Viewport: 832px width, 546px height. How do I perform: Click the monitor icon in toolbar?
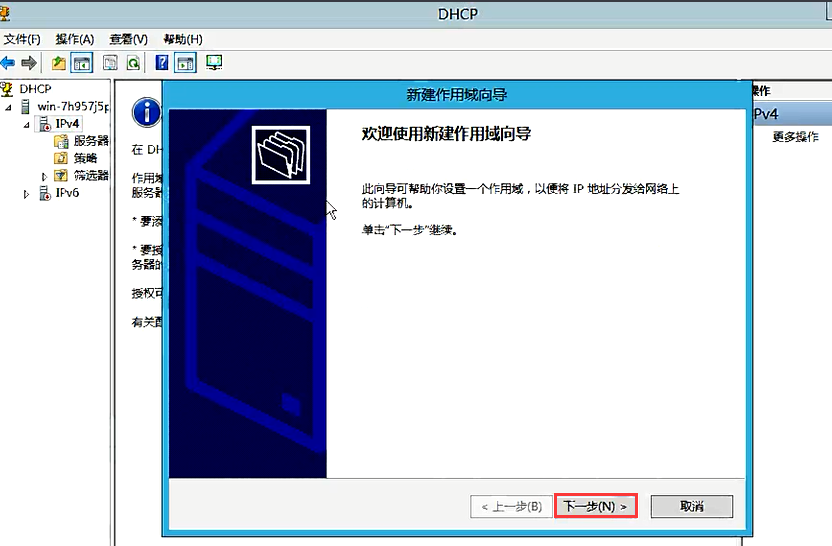pyautogui.click(x=214, y=63)
